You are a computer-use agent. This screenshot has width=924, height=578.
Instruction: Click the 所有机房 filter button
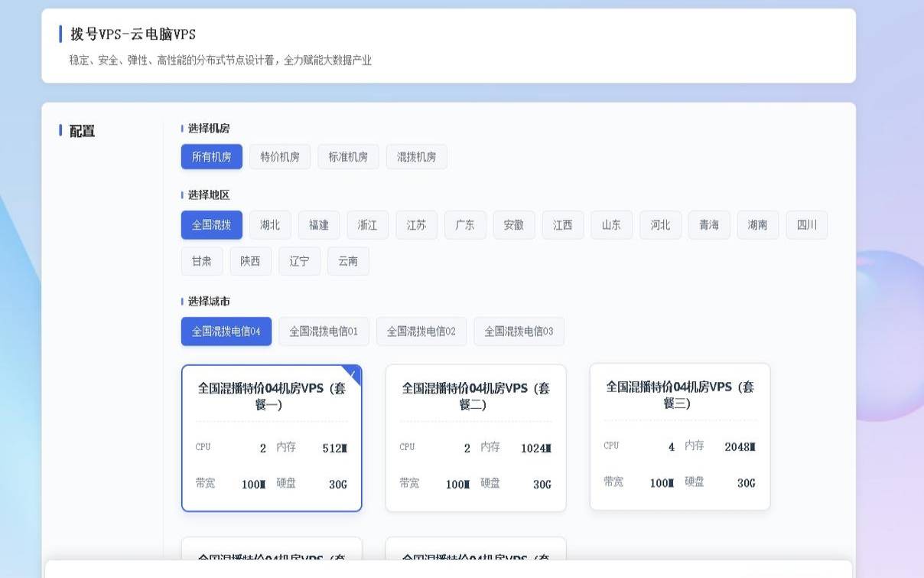(211, 156)
